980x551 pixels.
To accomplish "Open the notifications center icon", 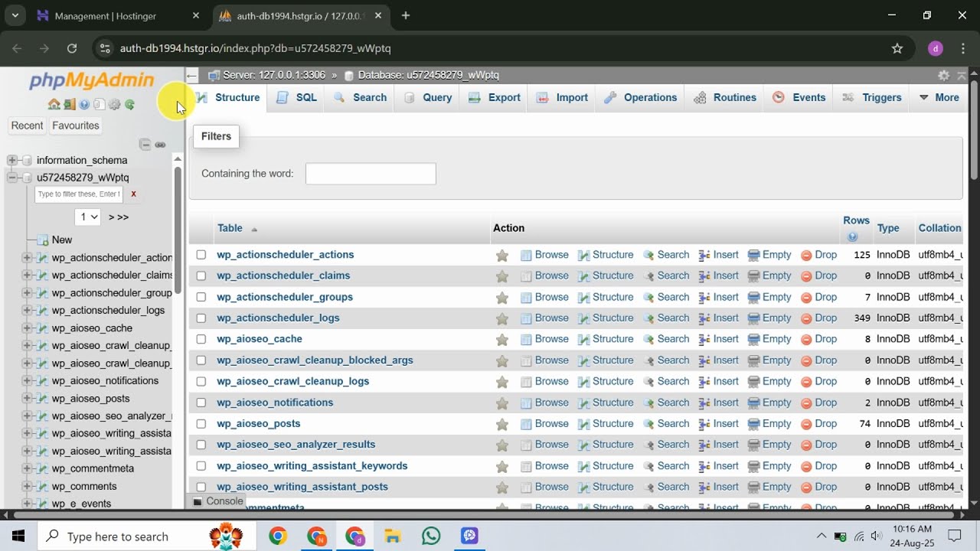I will pos(954,536).
